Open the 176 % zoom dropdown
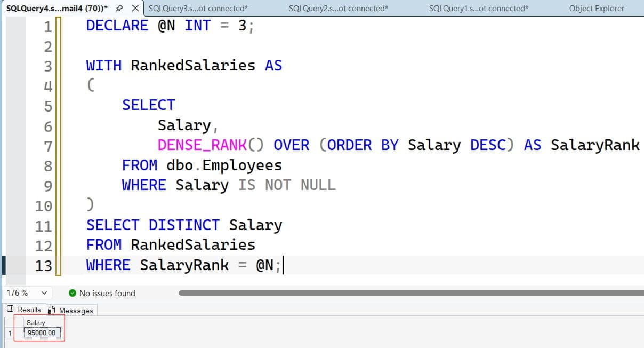Screen dimensions: 644x348 pos(44,293)
